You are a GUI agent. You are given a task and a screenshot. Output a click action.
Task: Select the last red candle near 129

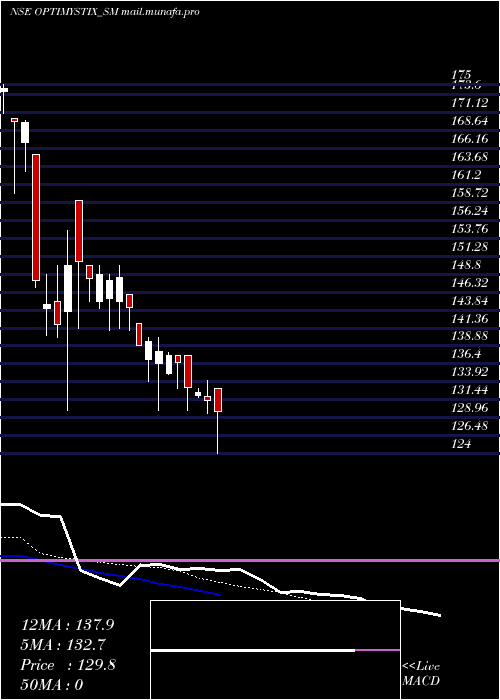[218, 400]
